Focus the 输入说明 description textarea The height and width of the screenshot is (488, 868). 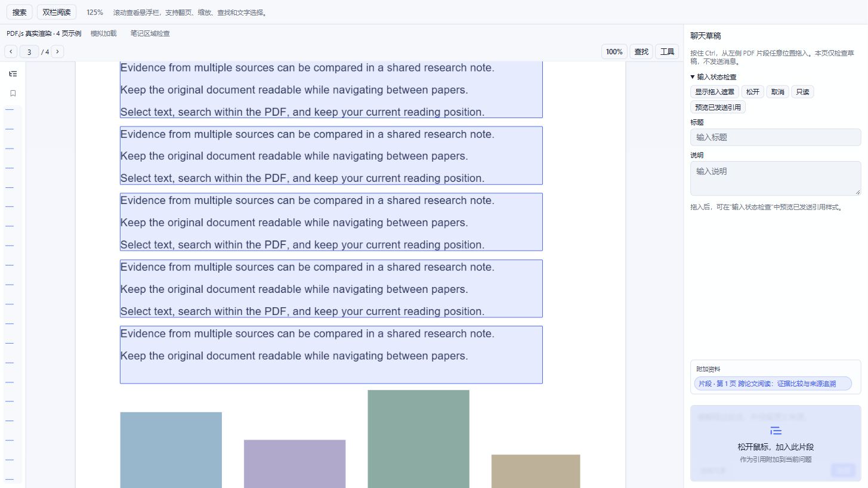point(776,178)
